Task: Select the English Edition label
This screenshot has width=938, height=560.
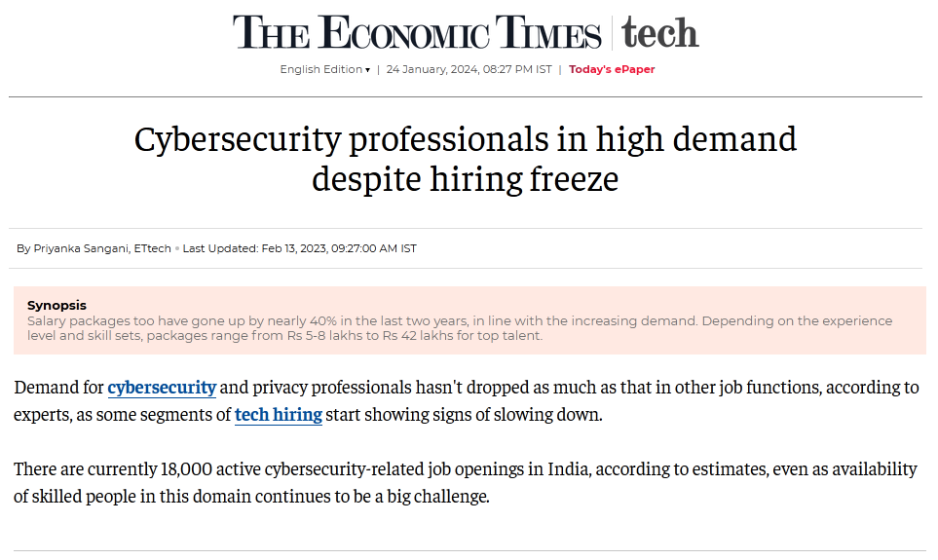Action: point(320,70)
